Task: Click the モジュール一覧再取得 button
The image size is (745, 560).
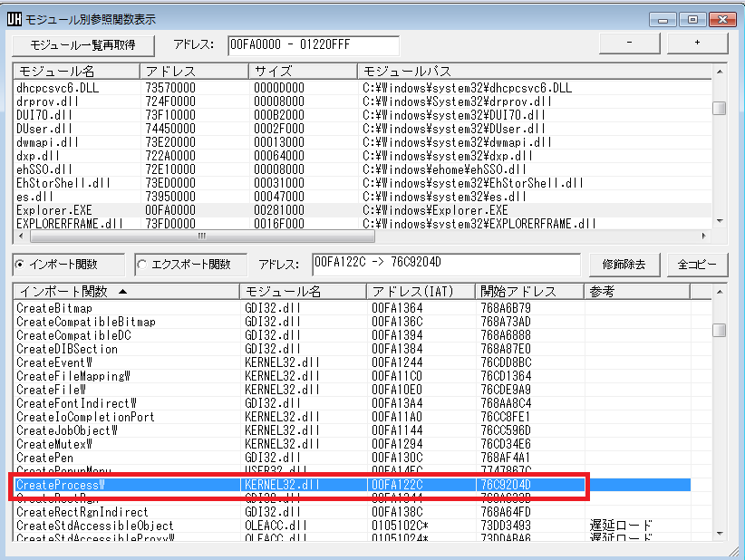Action: 83,45
